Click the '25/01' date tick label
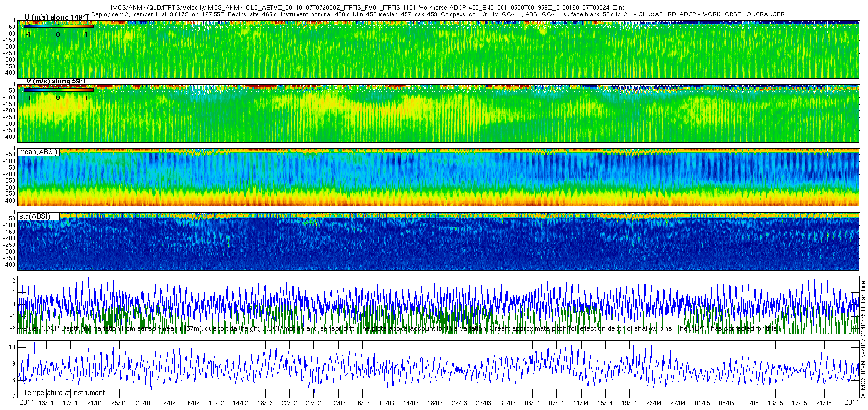The width and height of the screenshot is (868, 410). pyautogui.click(x=119, y=403)
